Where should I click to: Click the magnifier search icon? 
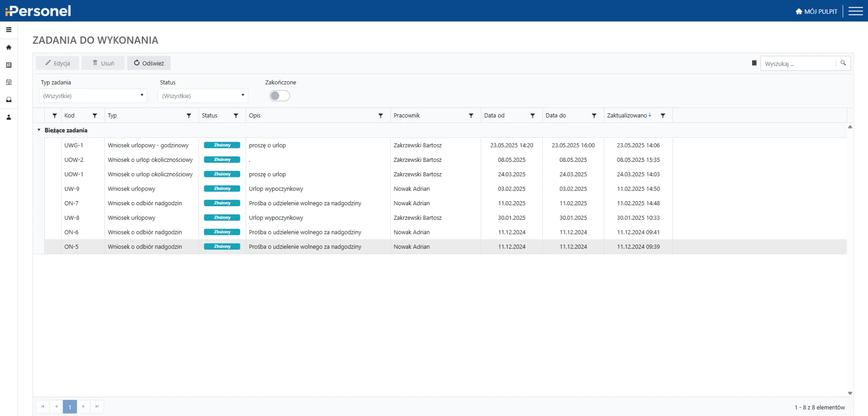tap(843, 63)
